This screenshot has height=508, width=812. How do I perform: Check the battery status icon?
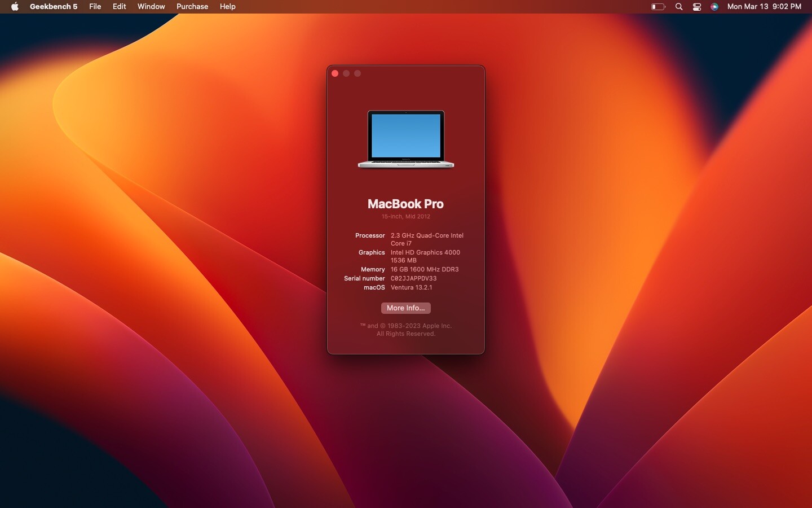click(658, 7)
